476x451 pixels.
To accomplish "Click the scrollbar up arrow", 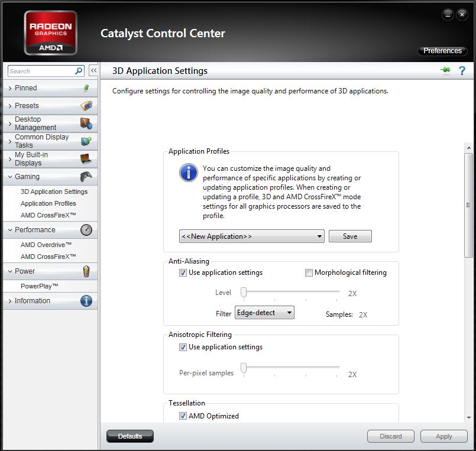I will [x=469, y=148].
